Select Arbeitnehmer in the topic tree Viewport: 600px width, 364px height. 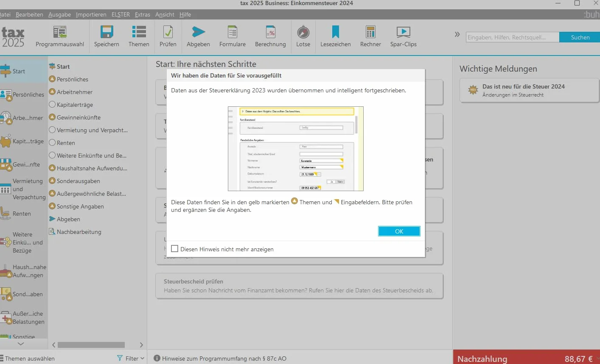click(71, 92)
